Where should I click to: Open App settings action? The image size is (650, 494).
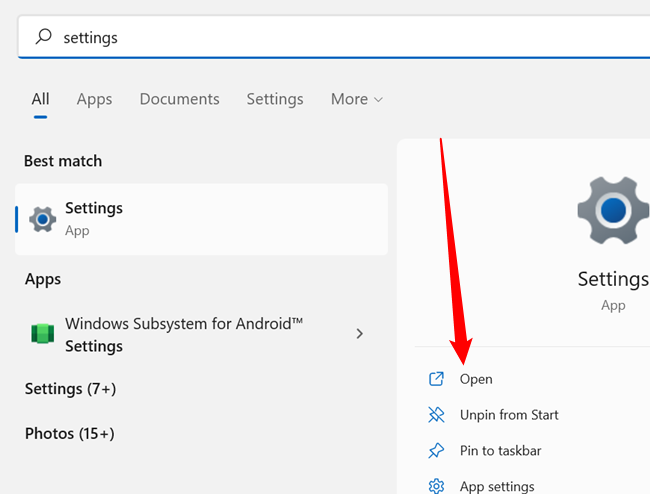click(x=497, y=486)
